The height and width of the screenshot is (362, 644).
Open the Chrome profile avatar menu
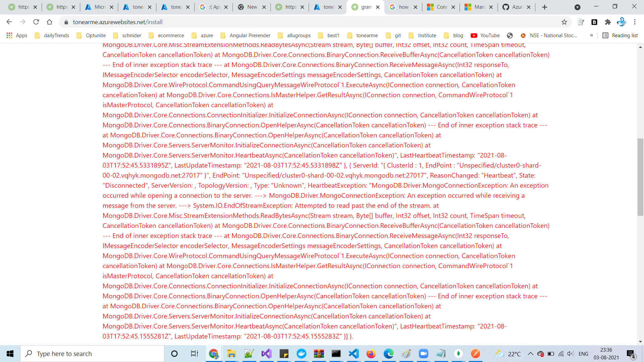pyautogui.click(x=622, y=22)
